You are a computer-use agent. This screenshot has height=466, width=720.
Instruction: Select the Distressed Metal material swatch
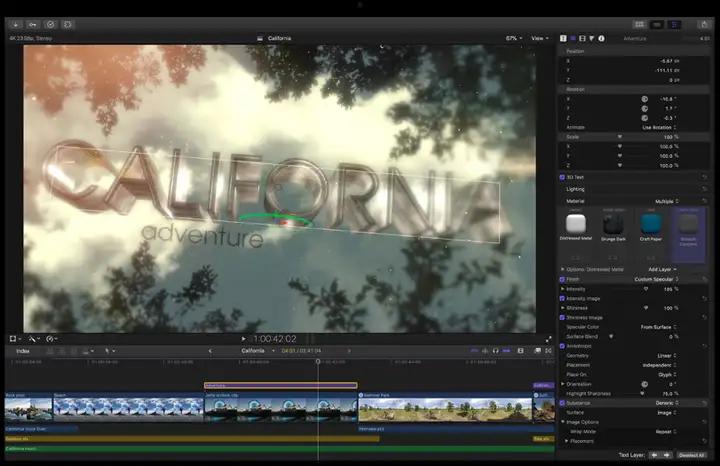point(576,225)
